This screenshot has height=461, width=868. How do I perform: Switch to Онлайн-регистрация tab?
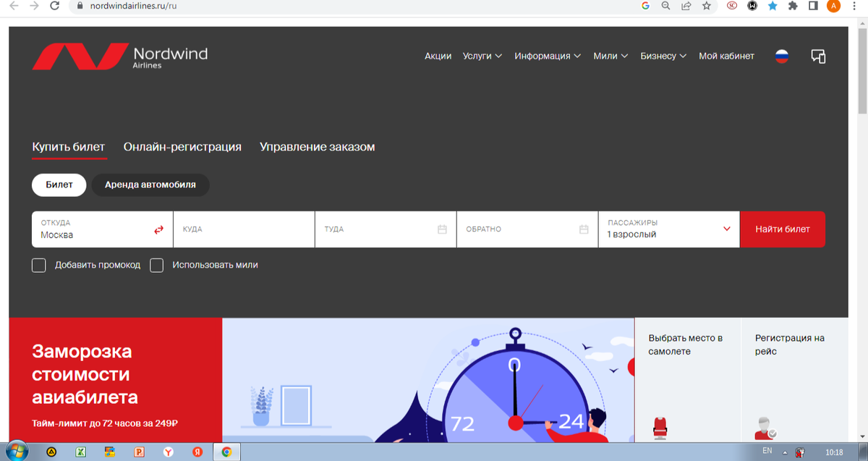[182, 147]
